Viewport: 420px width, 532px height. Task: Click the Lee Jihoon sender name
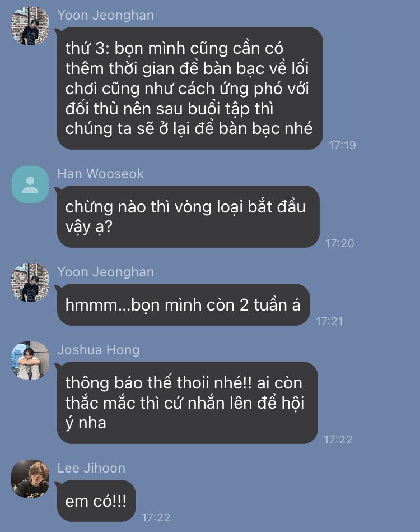pyautogui.click(x=91, y=468)
